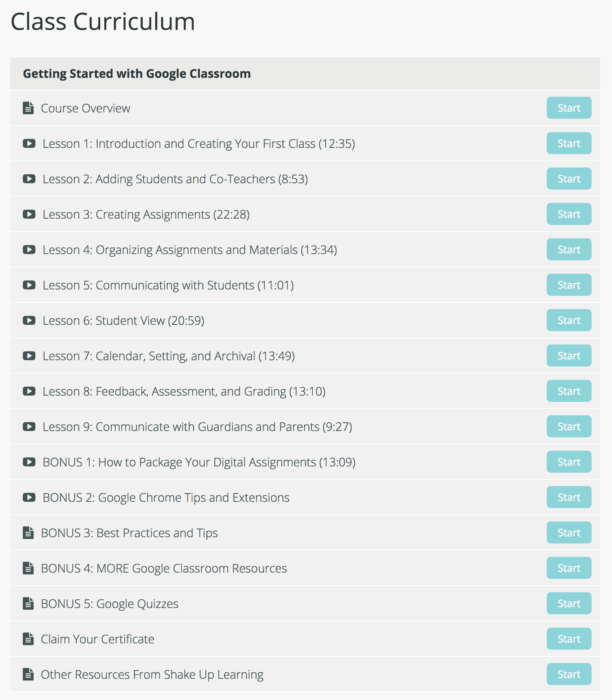Start Lesson 6 Student View
Screen dimensions: 612x700
pos(569,320)
